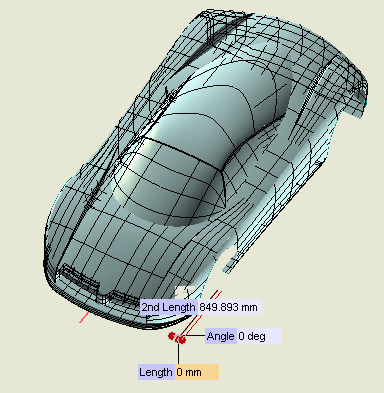384x393 pixels.
Task: Select the right front grille opening
Action: point(126,298)
